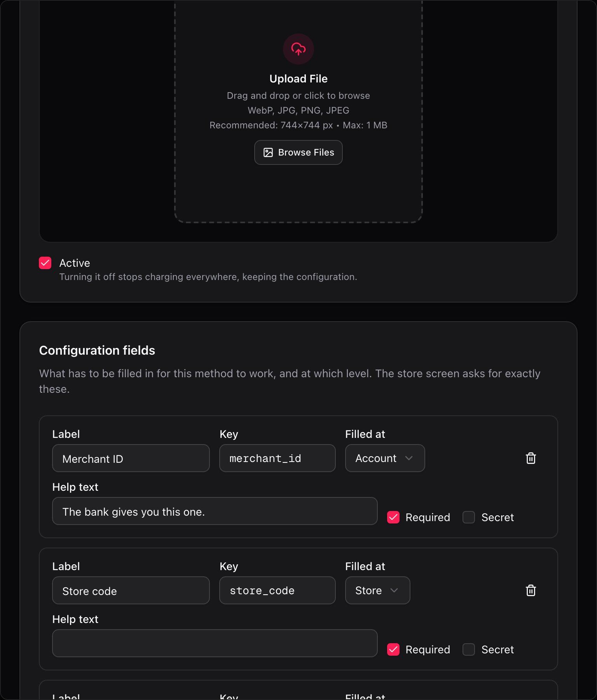Click the 'Configuration fields' heading
The image size is (597, 700).
(97, 350)
